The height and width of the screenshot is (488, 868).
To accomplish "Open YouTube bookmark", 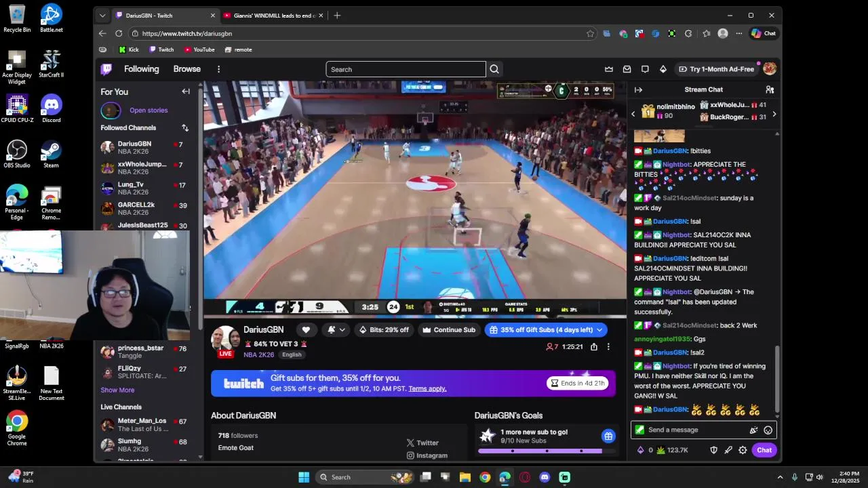I will pyautogui.click(x=199, y=49).
